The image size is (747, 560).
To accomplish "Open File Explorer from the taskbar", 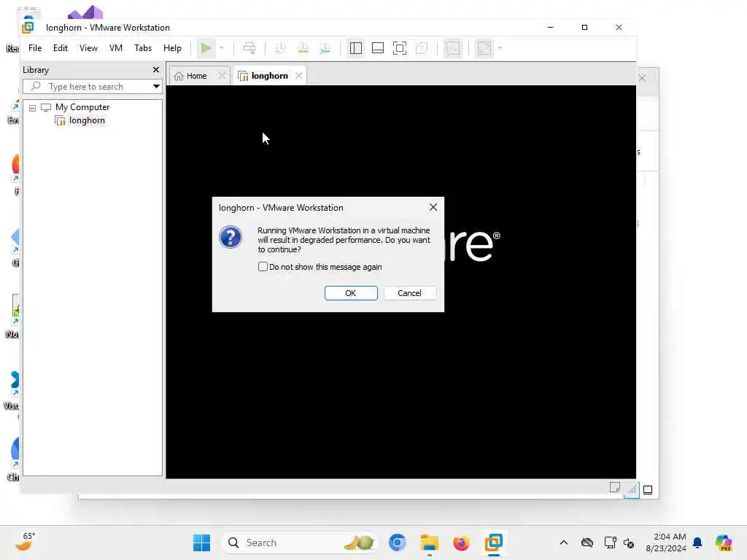I will pos(429,542).
